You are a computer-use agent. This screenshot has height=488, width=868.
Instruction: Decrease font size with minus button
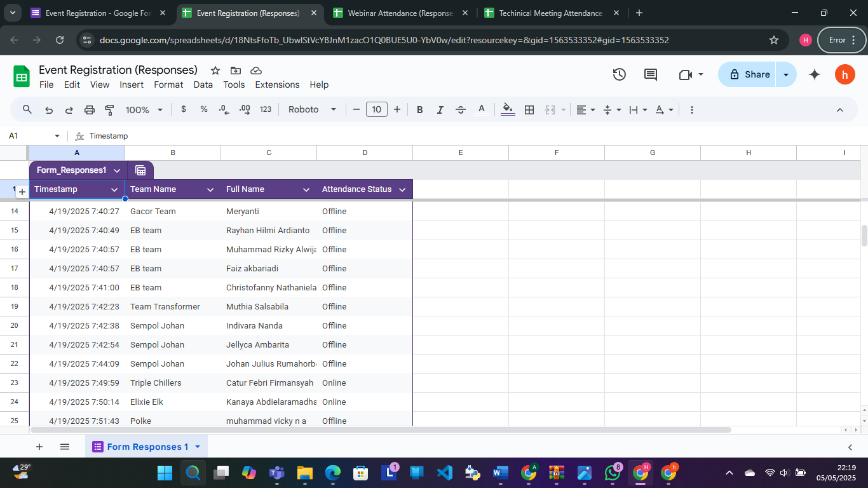click(356, 110)
